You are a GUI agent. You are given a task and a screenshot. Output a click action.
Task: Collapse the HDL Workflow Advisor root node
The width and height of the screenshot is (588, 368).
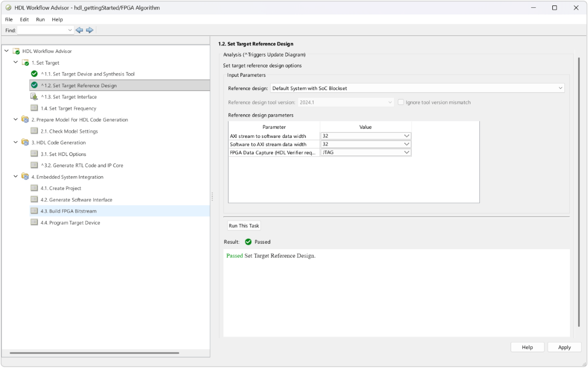click(x=6, y=51)
